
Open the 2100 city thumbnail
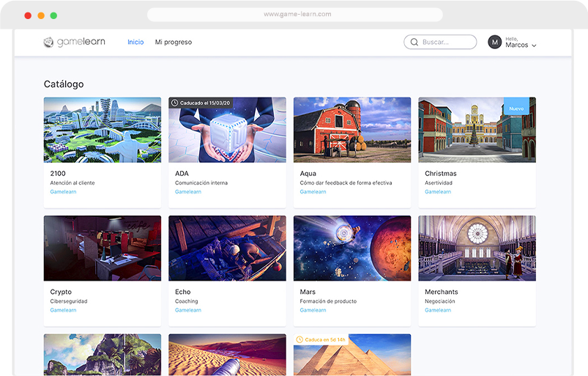[103, 130]
